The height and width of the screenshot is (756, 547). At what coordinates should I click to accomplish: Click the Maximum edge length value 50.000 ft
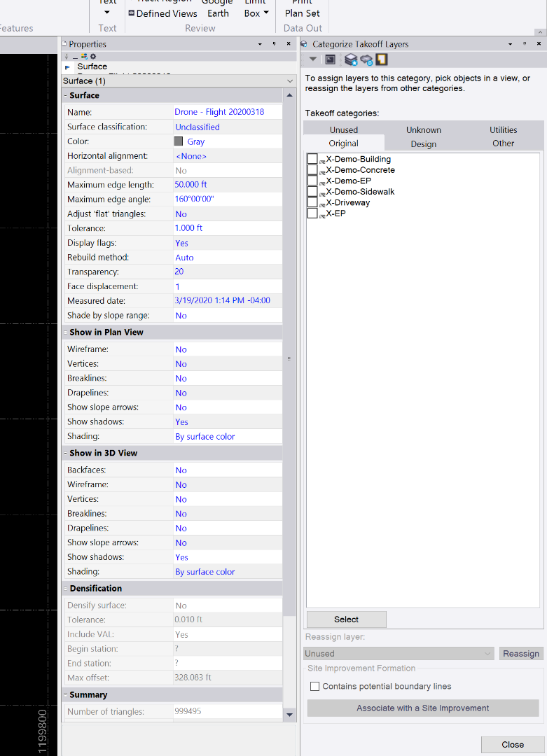click(228, 184)
